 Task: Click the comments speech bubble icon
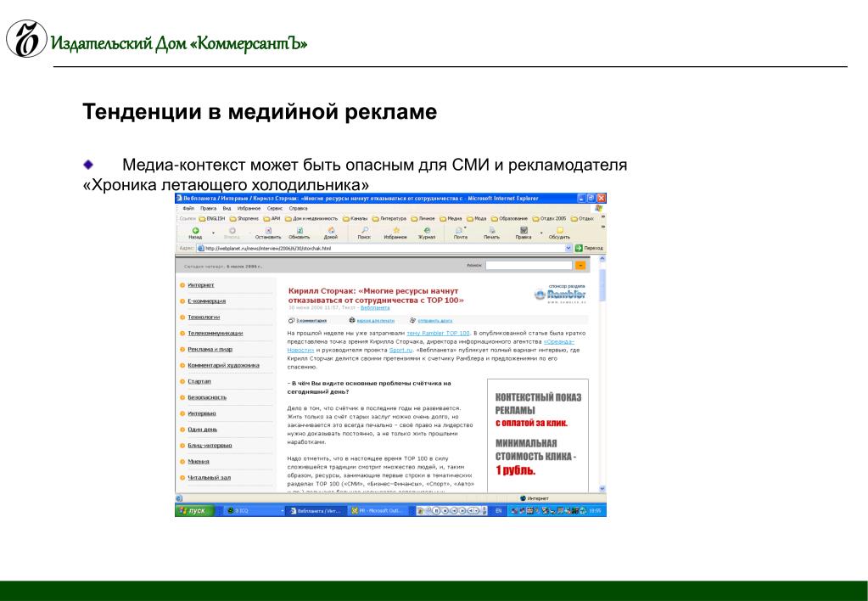291,320
